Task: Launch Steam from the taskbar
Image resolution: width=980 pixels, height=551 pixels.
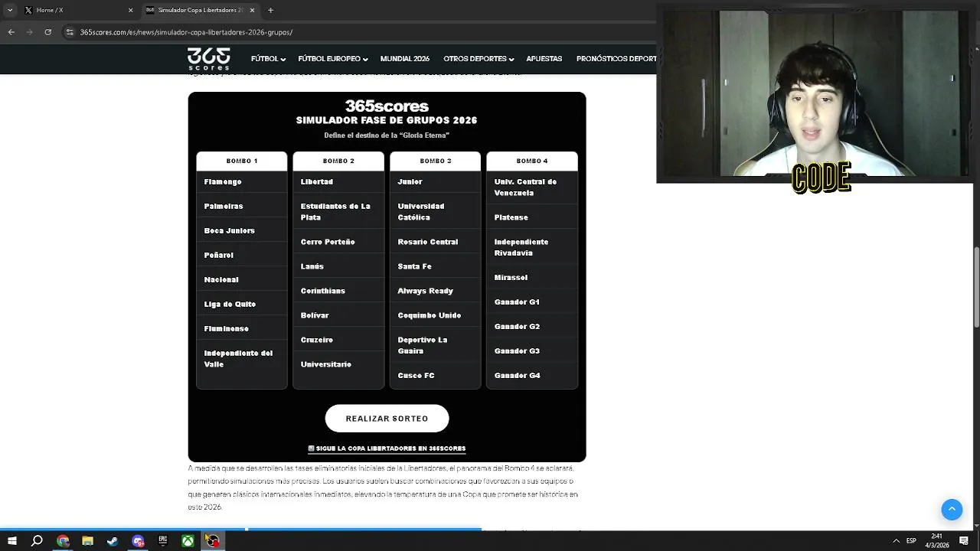Action: pos(113,541)
